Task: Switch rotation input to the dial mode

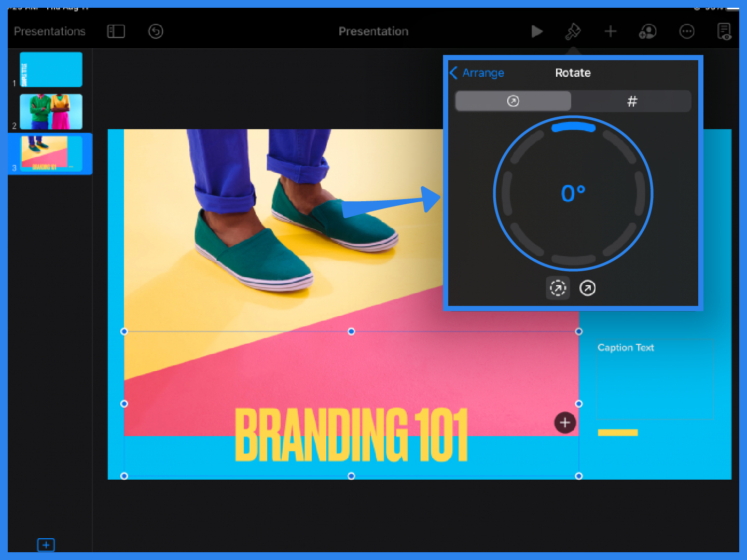Action: (513, 101)
